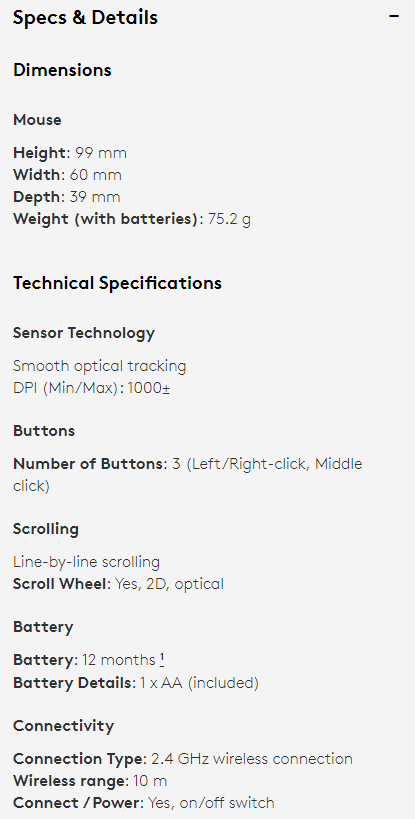Open the battery footnote 1 link
Image resolution: width=415 pixels, height=819 pixels.
point(162,660)
